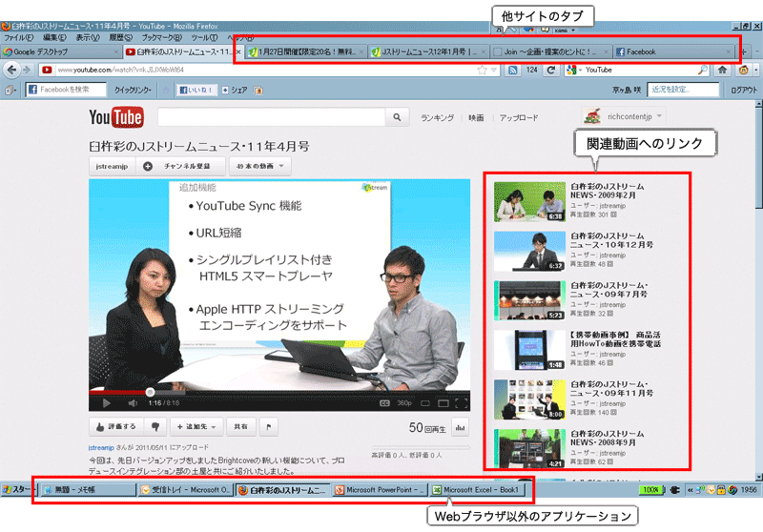The height and width of the screenshot is (532, 763).
Task: Enter fullscreen mode in video player
Action: [459, 403]
